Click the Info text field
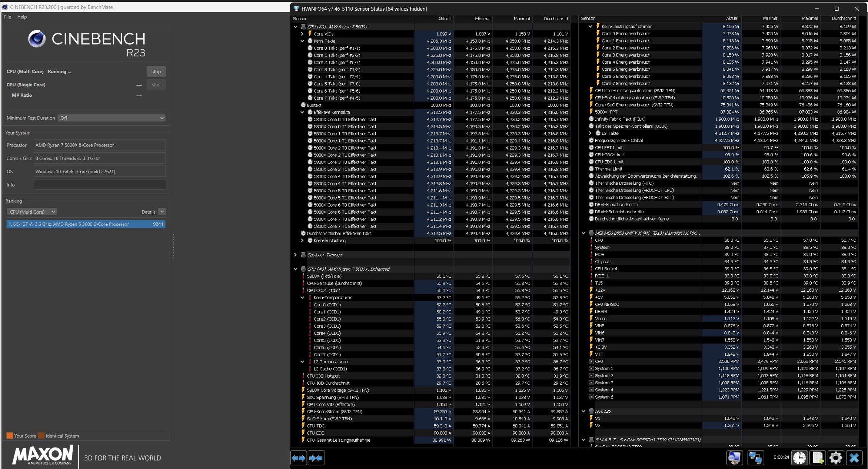The image size is (868, 469). (100, 185)
